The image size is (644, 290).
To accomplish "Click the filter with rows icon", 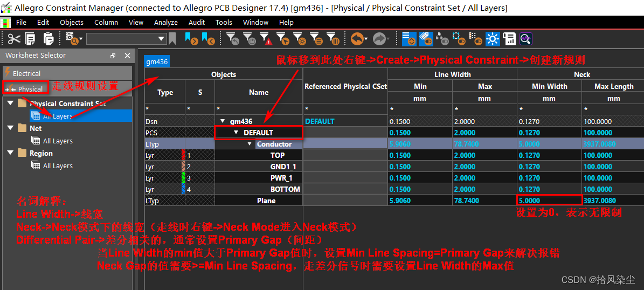I will [x=315, y=39].
